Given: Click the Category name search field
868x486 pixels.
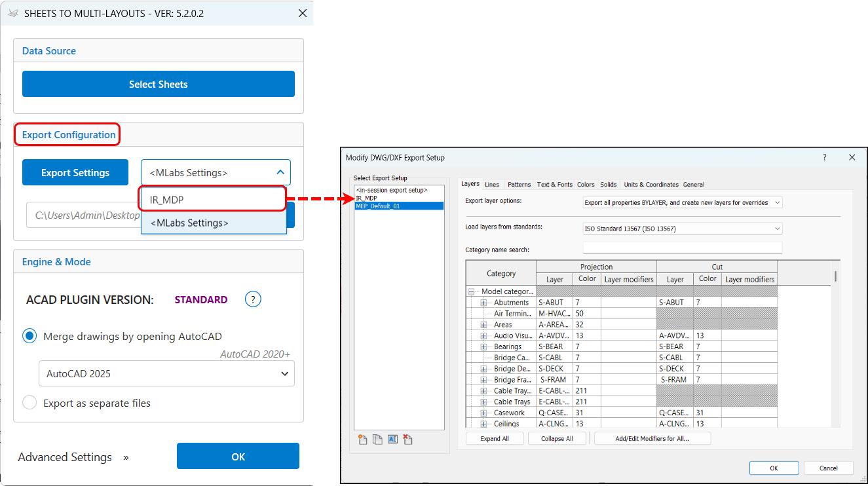Looking at the screenshot, I should pos(682,248).
